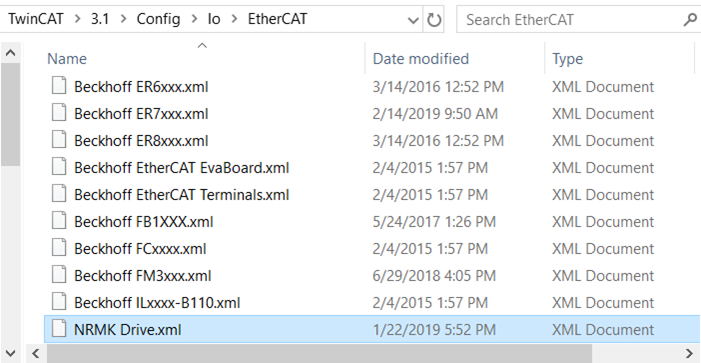Expand the chevron after TwinCAT in the path
701x363 pixels.
[78, 19]
